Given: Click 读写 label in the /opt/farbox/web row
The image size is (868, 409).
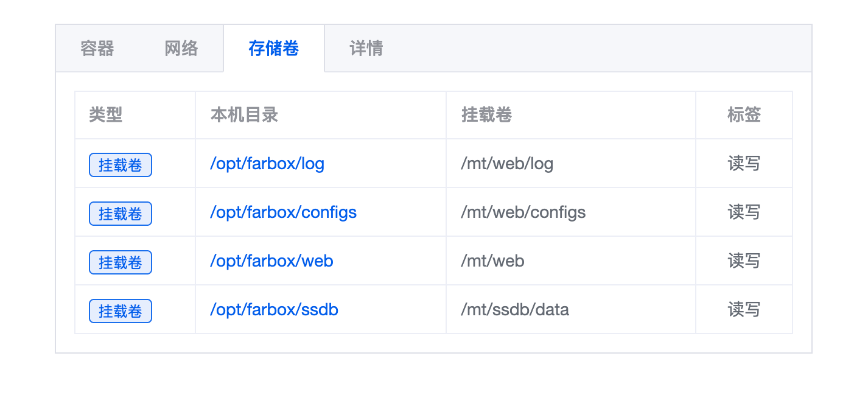Looking at the screenshot, I should (x=744, y=261).
